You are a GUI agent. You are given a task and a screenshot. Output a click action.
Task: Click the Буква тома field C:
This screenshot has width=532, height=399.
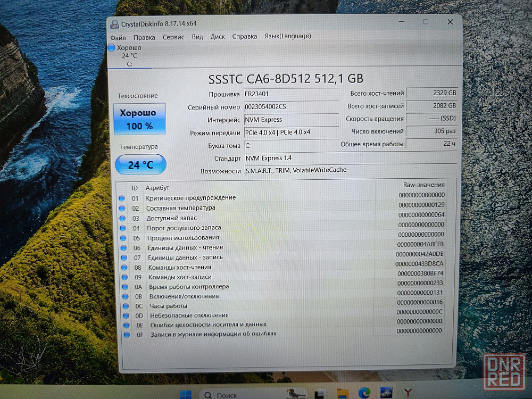tap(291, 145)
